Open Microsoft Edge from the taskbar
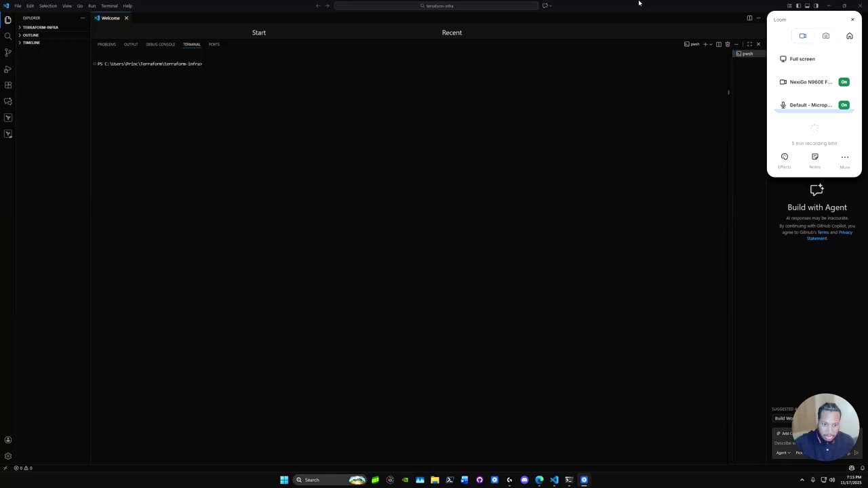This screenshot has height=488, width=868. [x=539, y=480]
